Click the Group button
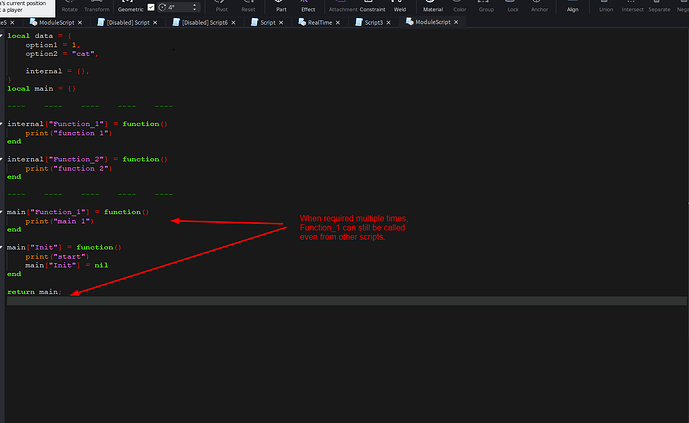This screenshot has height=423, width=689. [x=486, y=6]
